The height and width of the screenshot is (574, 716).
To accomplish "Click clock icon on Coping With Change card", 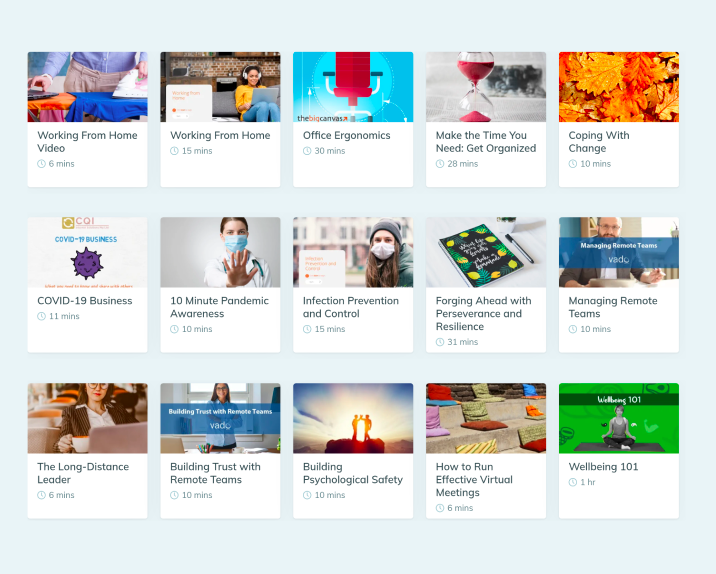I will 573,163.
